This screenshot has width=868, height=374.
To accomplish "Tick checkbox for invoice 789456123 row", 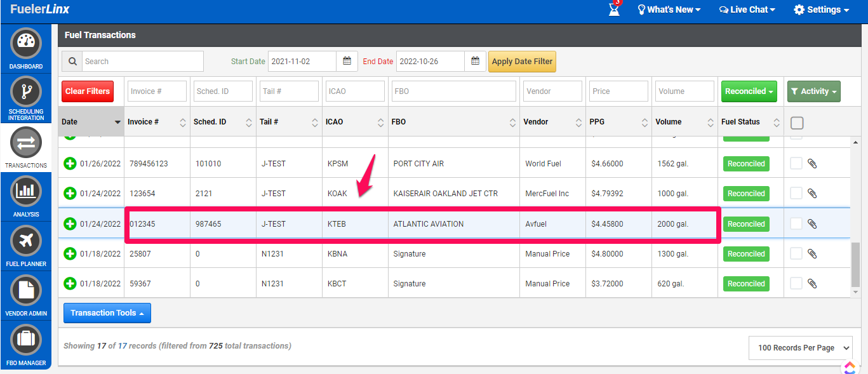I will 796,164.
